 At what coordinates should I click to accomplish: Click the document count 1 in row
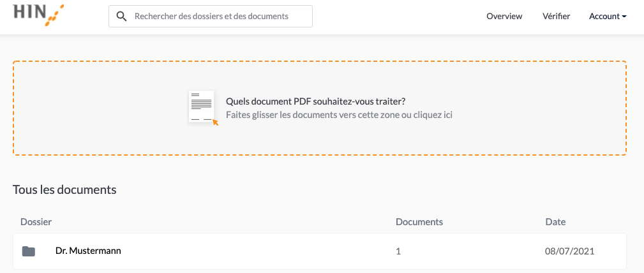pos(398,251)
